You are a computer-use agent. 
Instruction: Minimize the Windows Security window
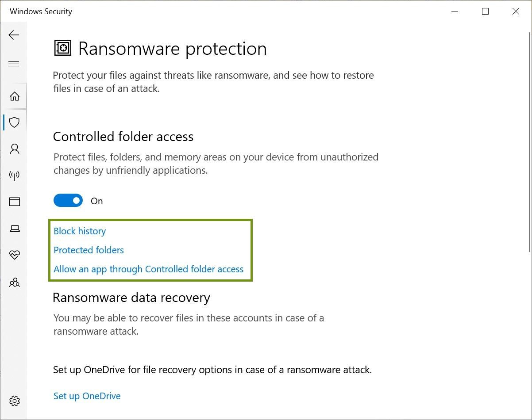click(x=455, y=11)
